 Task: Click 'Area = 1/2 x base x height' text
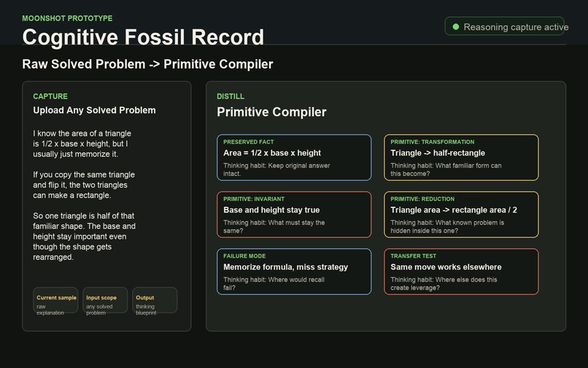pyautogui.click(x=272, y=153)
